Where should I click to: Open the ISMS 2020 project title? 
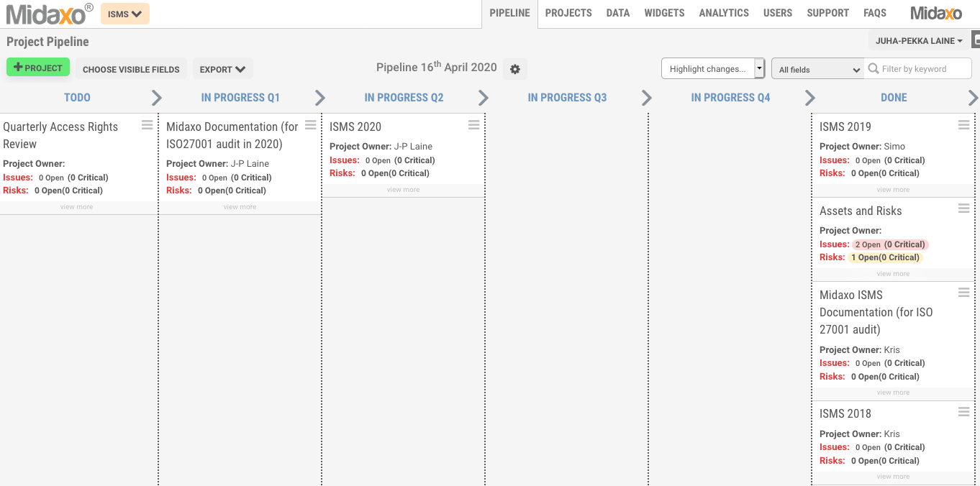coord(355,127)
